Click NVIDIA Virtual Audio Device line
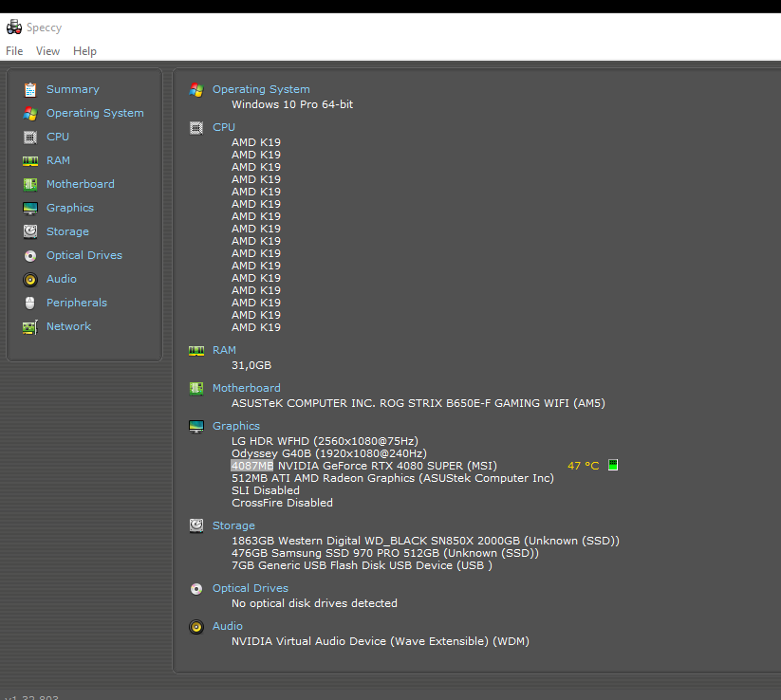The image size is (781, 700). tap(380, 641)
